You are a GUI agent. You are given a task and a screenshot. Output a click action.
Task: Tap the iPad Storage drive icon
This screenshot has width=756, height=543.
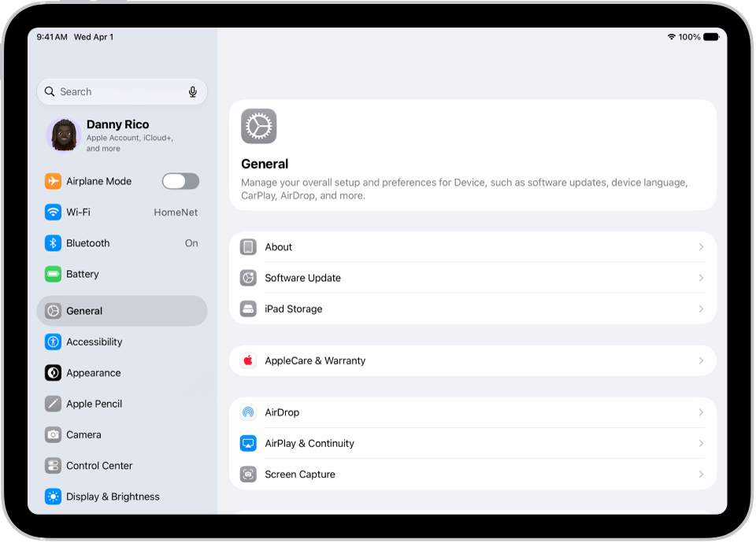248,308
